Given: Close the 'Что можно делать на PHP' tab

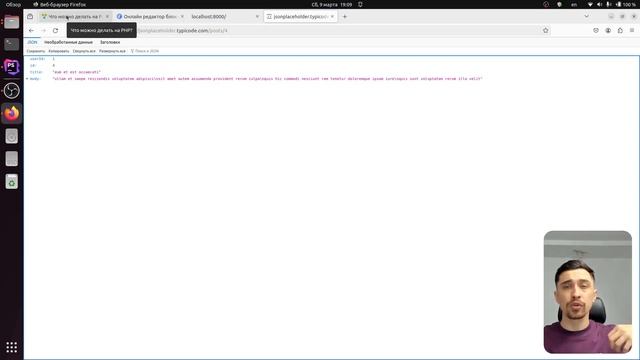Looking at the screenshot, I should tap(107, 17).
